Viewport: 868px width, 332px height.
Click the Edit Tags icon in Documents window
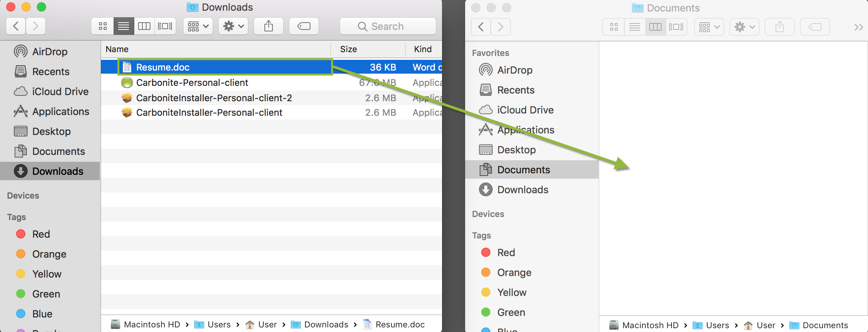[815, 27]
